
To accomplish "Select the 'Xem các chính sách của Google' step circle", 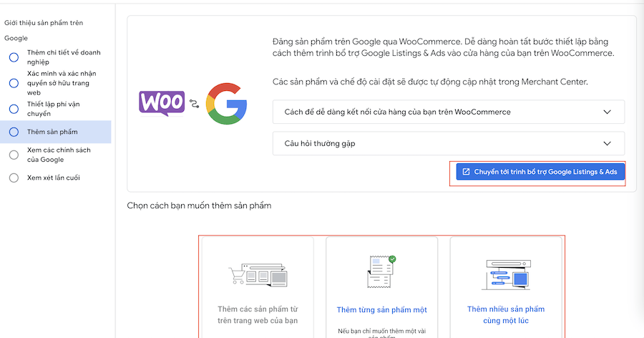I will point(14,155).
